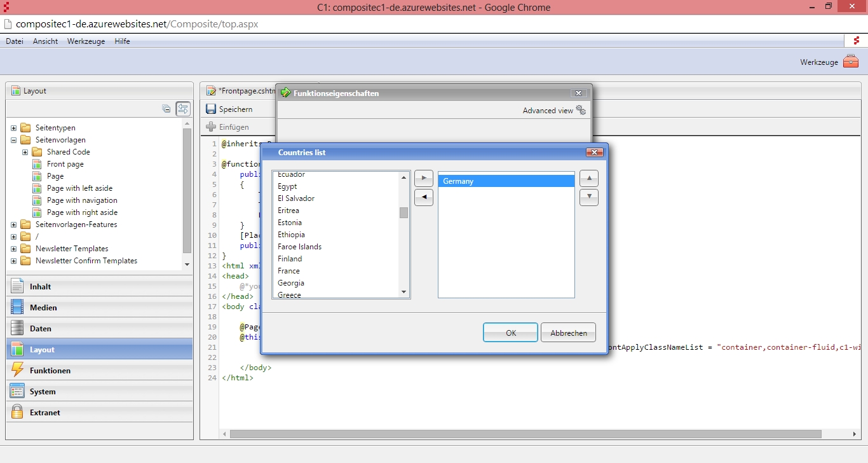The height and width of the screenshot is (463, 868).
Task: Open the Funktionen section in the sidebar
Action: (50, 371)
